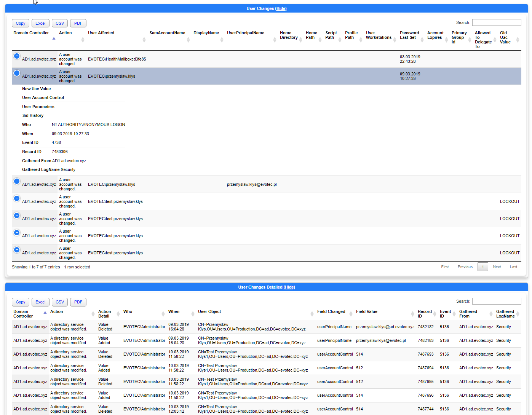Click the Search field above User Changes
Image resolution: width=532 pixels, height=415 pixels.
pos(496,22)
